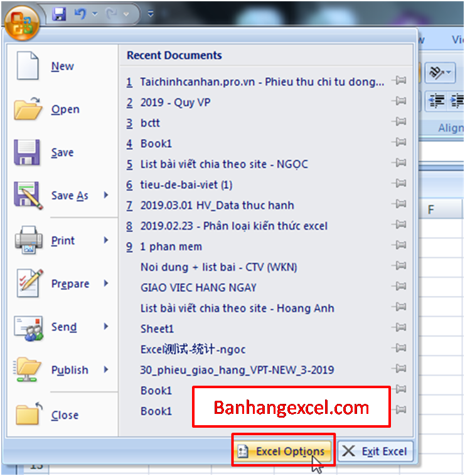Click the Close folder icon
The height and width of the screenshot is (476, 465).
[28, 413]
